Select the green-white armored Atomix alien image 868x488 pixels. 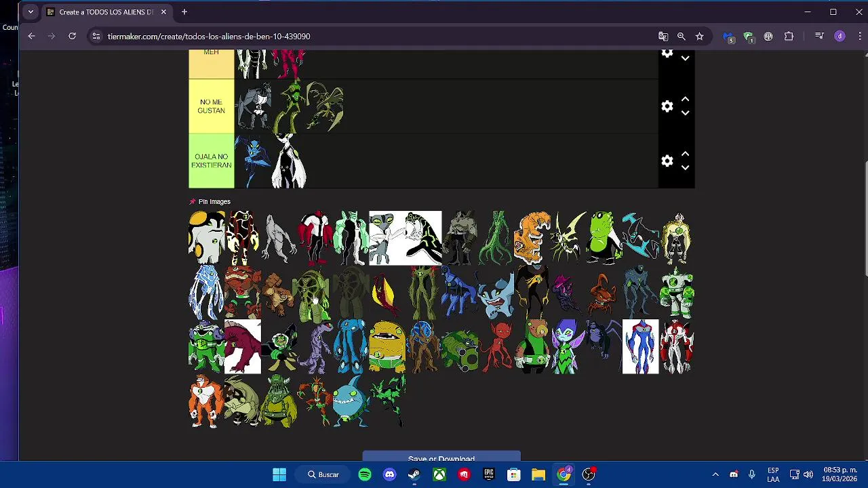[677, 292]
